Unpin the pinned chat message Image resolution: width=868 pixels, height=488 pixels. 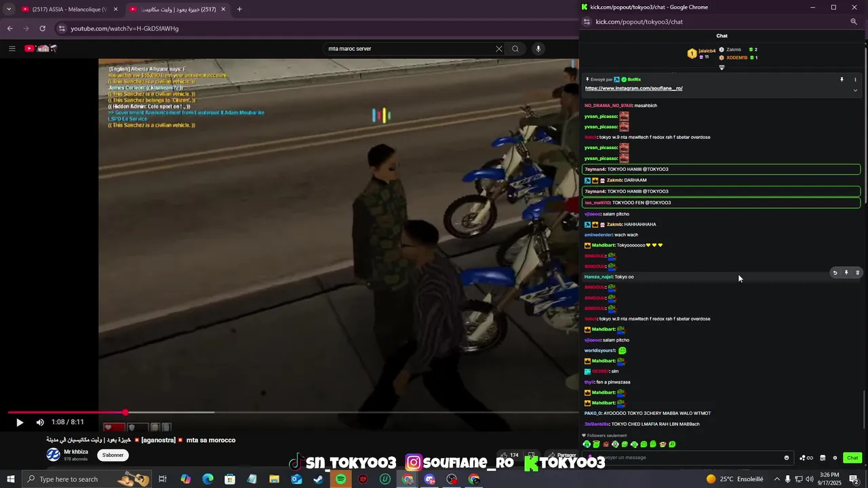pyautogui.click(x=842, y=79)
